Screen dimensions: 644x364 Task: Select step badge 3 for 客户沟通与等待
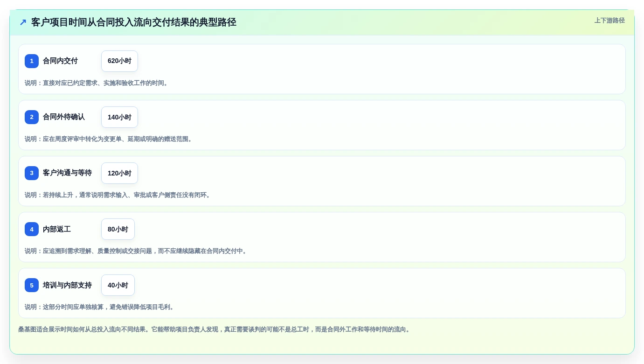pyautogui.click(x=32, y=173)
